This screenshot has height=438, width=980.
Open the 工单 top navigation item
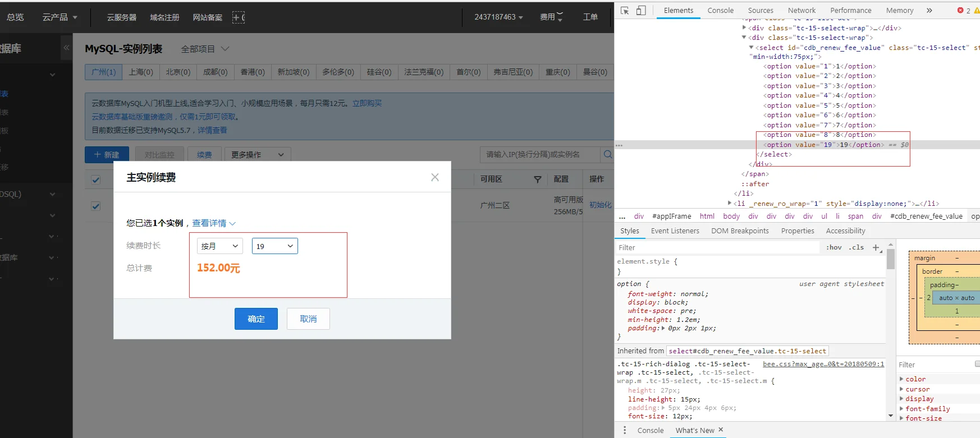pyautogui.click(x=590, y=17)
